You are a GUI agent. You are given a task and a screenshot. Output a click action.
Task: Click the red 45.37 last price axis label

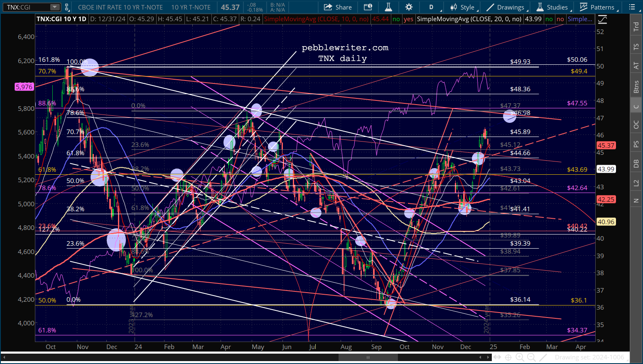(606, 145)
